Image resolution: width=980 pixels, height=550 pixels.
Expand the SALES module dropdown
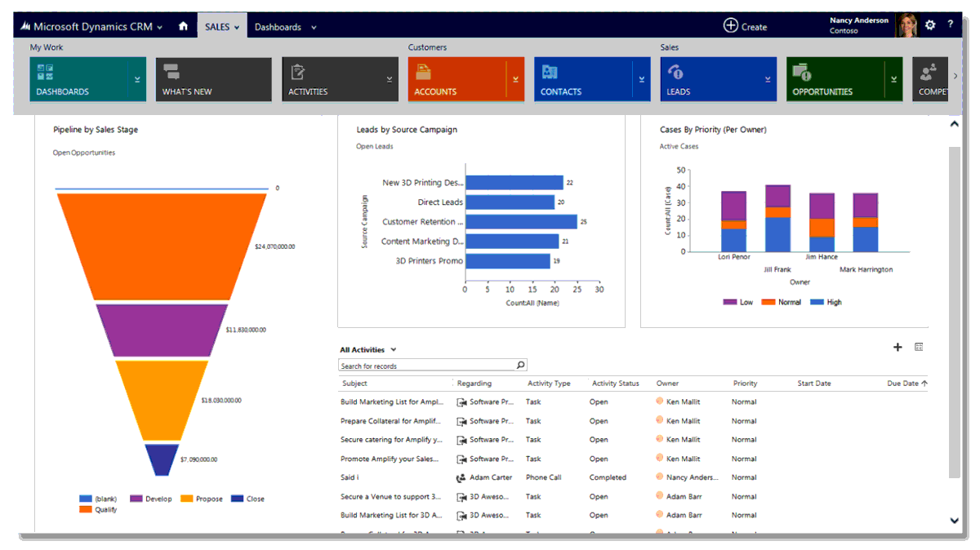tap(237, 27)
